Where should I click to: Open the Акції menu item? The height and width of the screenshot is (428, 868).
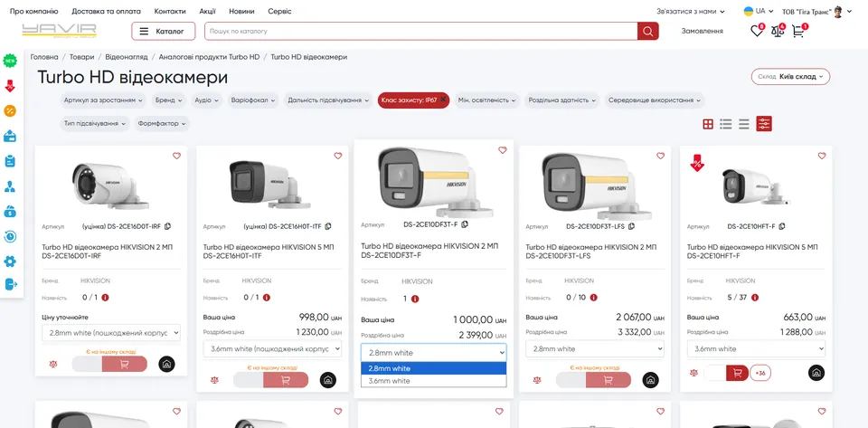(207, 11)
